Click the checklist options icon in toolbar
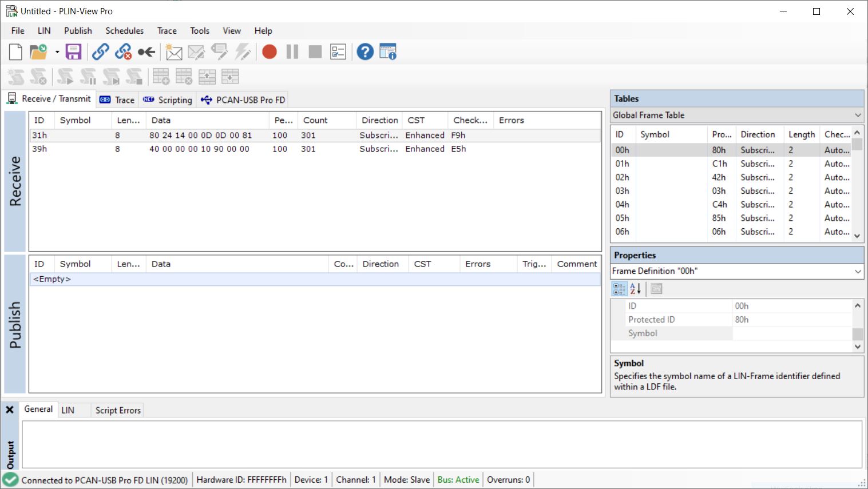 (338, 52)
